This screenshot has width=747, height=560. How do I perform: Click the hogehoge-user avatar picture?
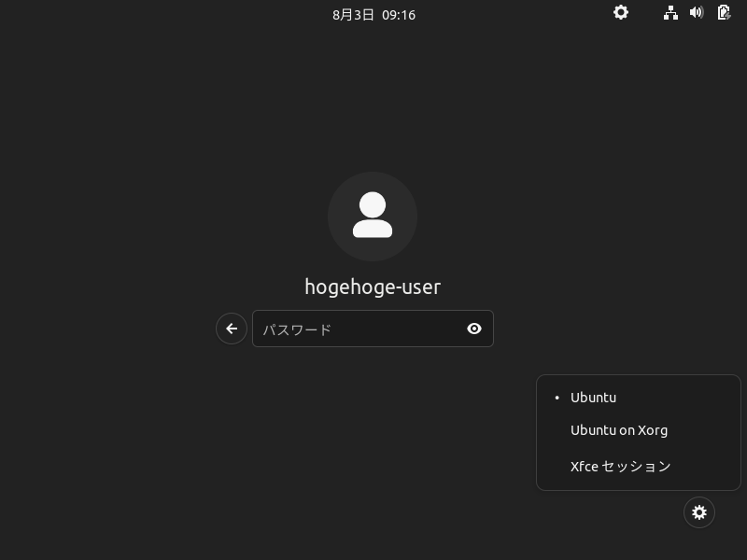point(373,217)
